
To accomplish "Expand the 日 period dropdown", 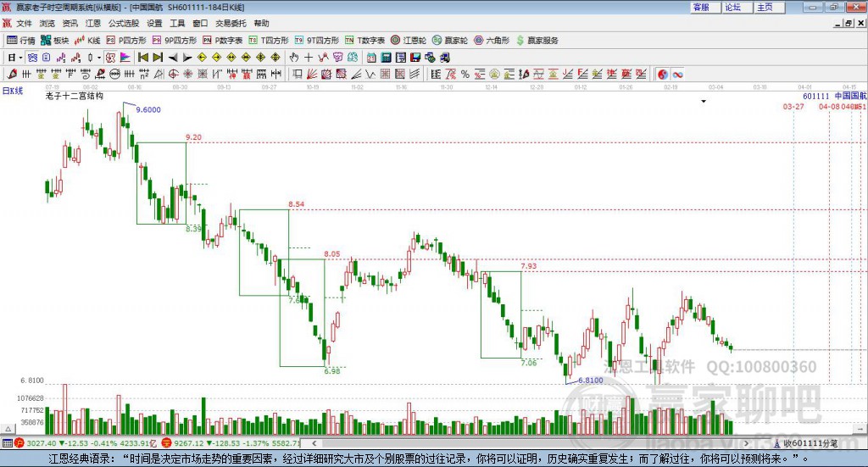I will [20, 58].
